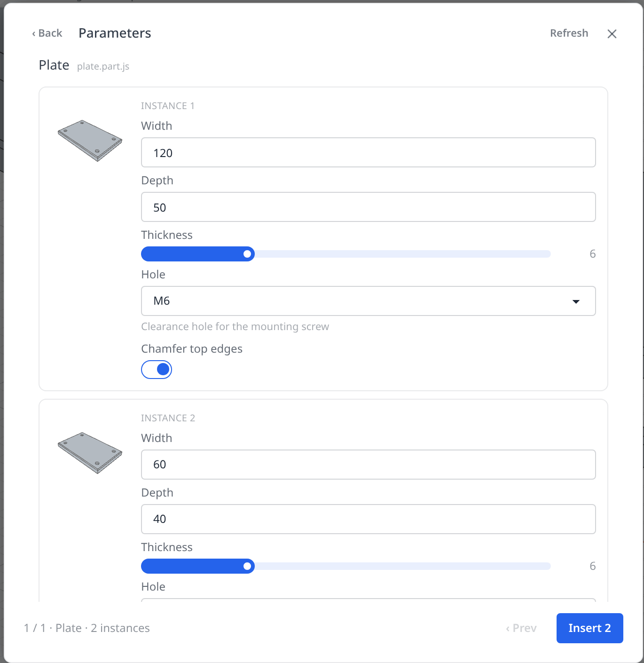Screen dimensions: 644x663
Task: Click the Instance 1 Thickness slider handle
Action: tap(247, 254)
